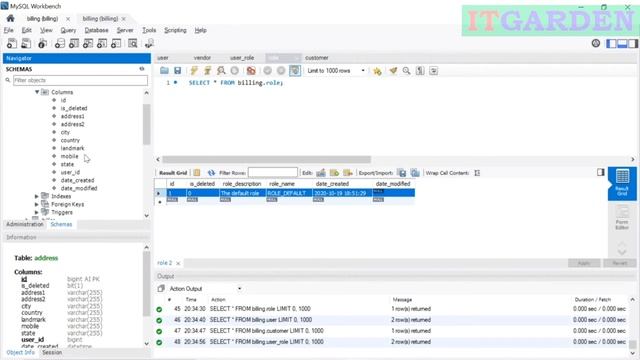The height and width of the screenshot is (360, 640).
Task: Beautify the SQL query broom icon
Action: (x=393, y=71)
